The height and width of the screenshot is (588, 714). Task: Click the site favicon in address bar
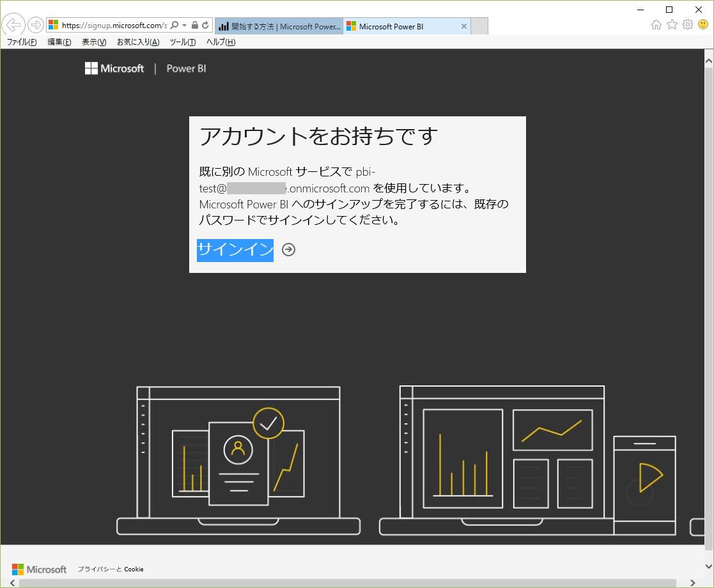click(53, 25)
